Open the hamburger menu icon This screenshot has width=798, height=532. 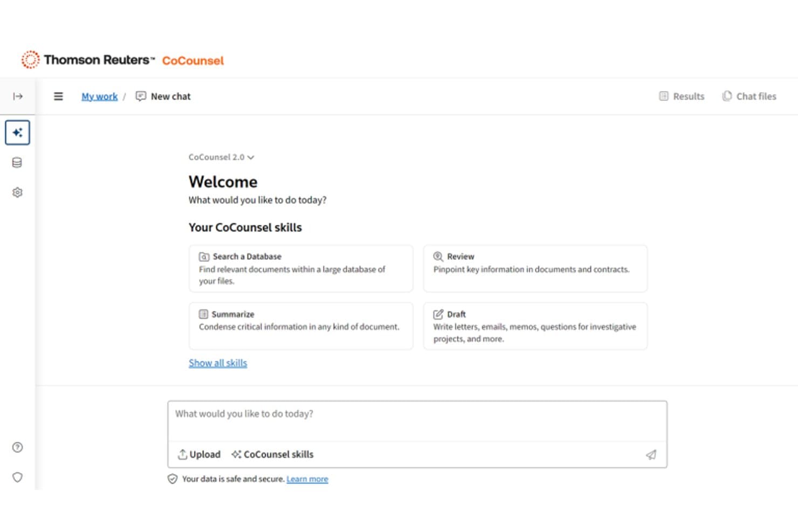[58, 96]
